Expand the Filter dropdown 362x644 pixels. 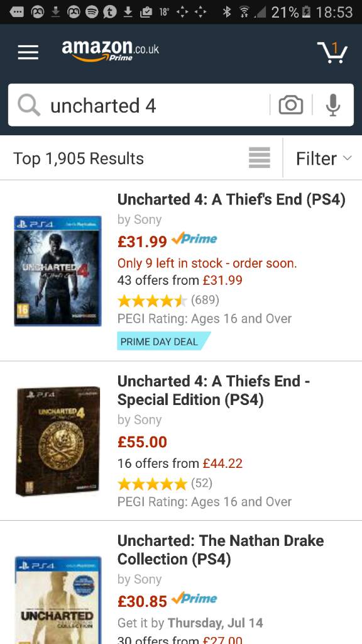tap(324, 158)
